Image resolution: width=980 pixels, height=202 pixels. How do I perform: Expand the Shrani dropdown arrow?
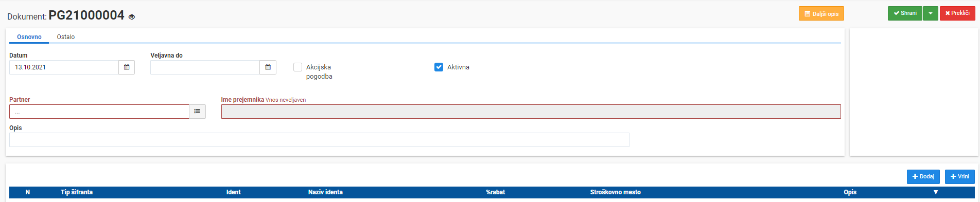[931, 13]
